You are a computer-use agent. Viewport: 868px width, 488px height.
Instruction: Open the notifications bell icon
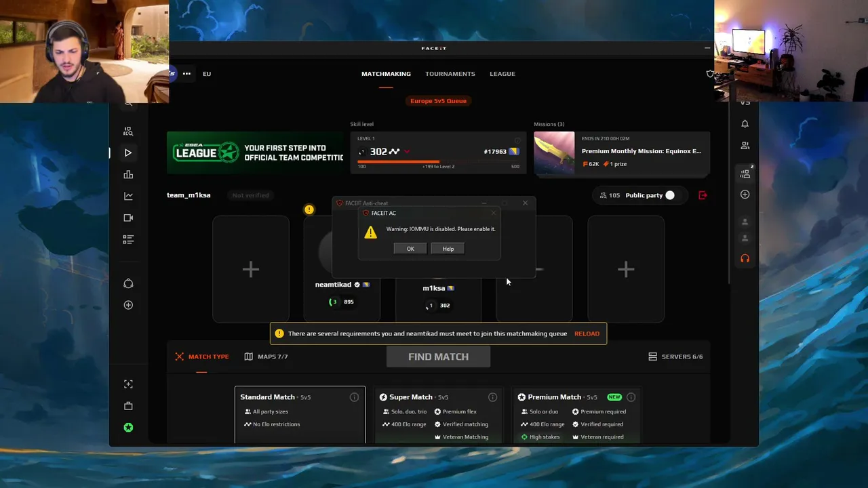(x=745, y=123)
